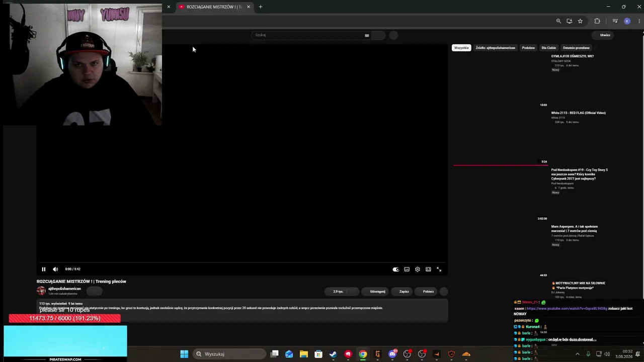644x362 pixels.
Task: Click the Wyszukaj taskbar search box
Action: [229, 354]
